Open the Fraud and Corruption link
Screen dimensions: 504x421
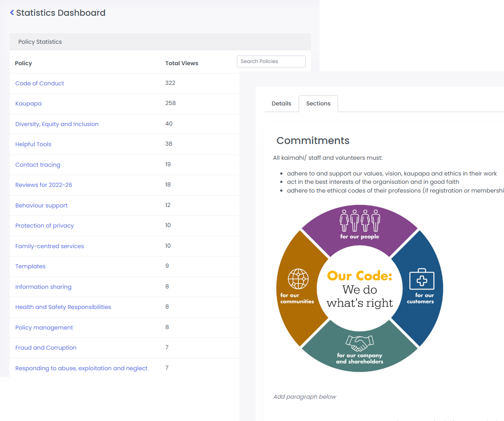coord(46,348)
